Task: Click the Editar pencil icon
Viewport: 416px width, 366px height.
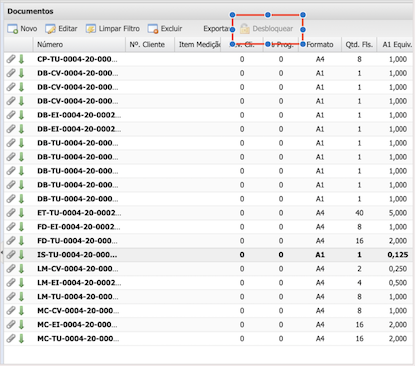Action: [x=50, y=29]
